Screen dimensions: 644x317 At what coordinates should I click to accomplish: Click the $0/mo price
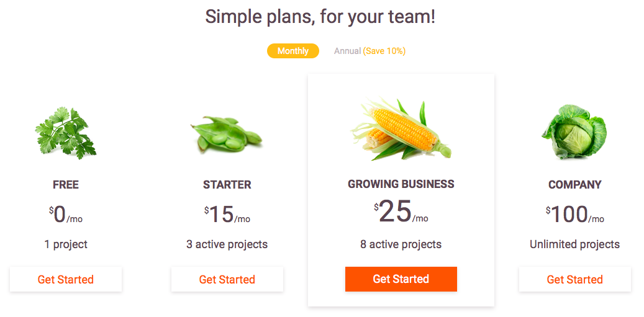(66, 215)
